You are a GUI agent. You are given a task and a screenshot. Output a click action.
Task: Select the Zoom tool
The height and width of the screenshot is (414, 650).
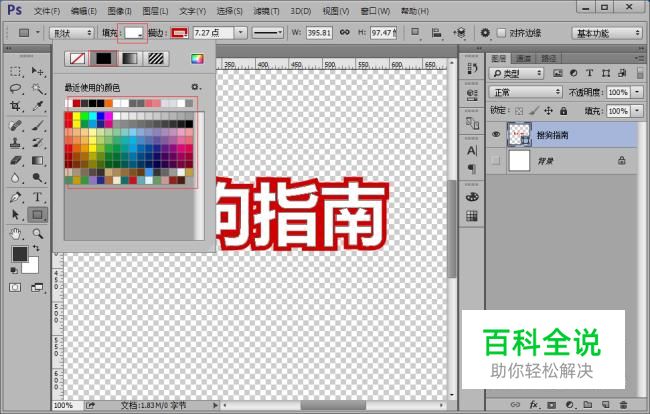tap(37, 234)
